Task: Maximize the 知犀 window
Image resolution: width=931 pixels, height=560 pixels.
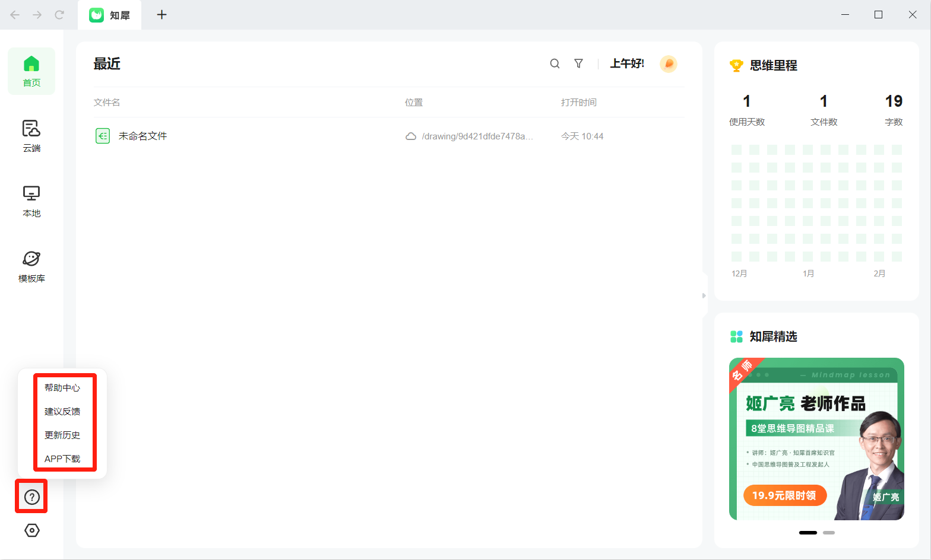Action: coord(879,15)
